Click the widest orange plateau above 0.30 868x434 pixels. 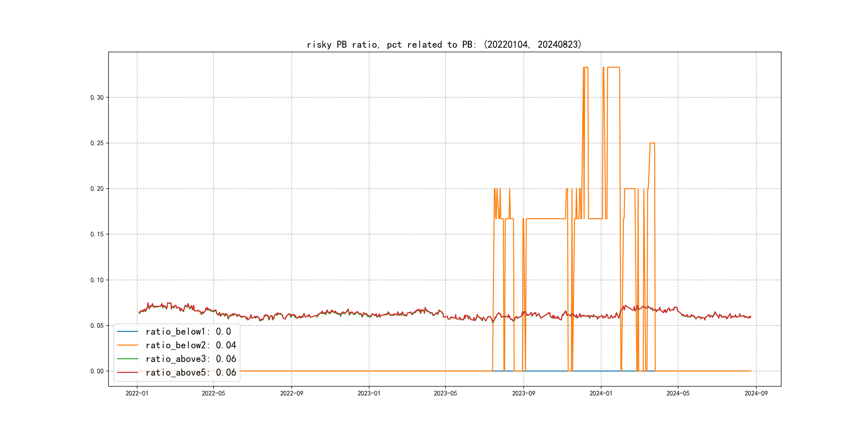[613, 68]
